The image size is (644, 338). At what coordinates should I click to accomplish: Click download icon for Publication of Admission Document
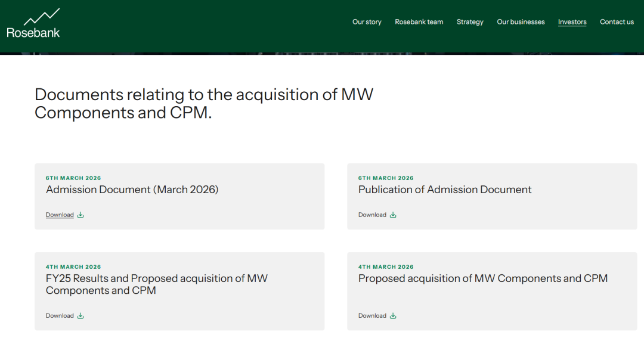pos(393,215)
